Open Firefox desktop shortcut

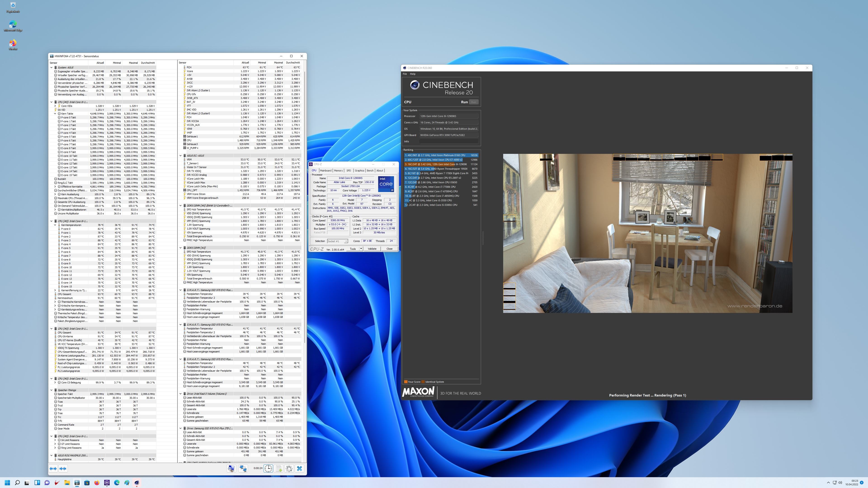point(13,45)
